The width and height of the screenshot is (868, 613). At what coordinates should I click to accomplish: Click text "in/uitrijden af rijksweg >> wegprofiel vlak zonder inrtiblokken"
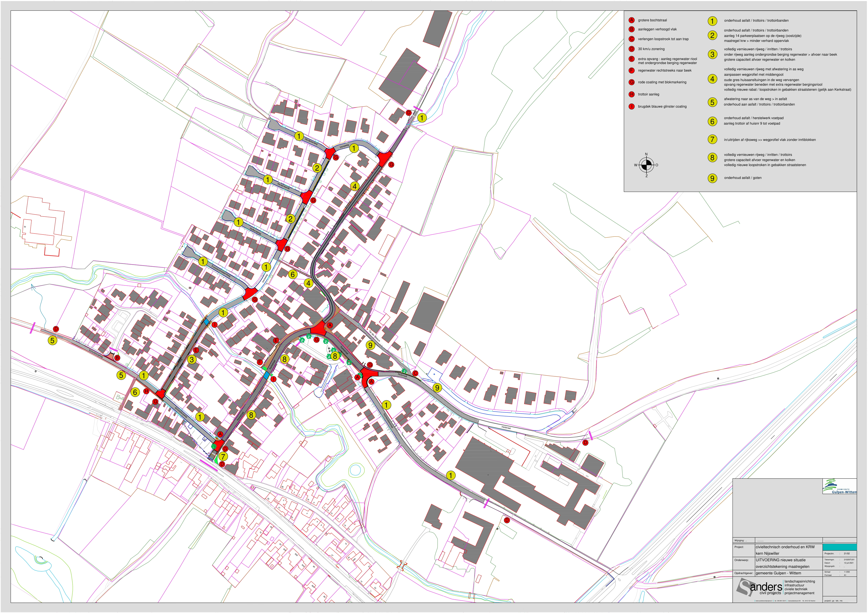pos(770,140)
